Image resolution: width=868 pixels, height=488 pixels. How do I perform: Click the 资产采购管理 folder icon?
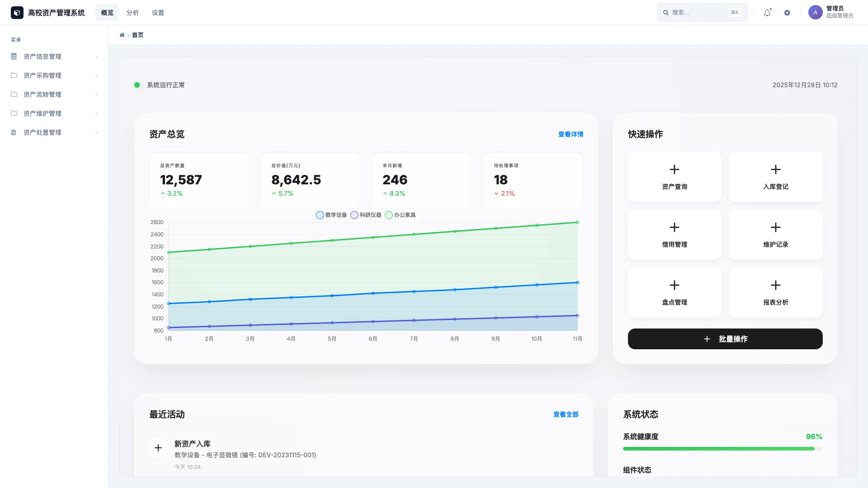click(x=14, y=75)
